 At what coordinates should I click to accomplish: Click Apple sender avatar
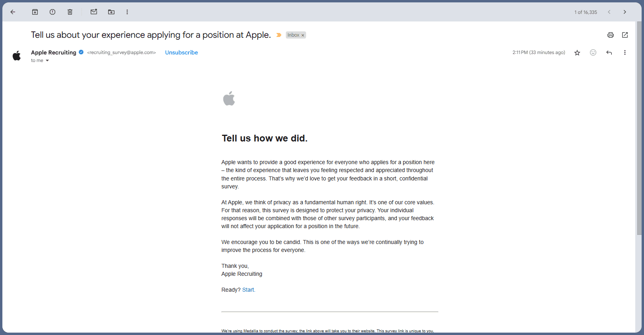[17, 56]
